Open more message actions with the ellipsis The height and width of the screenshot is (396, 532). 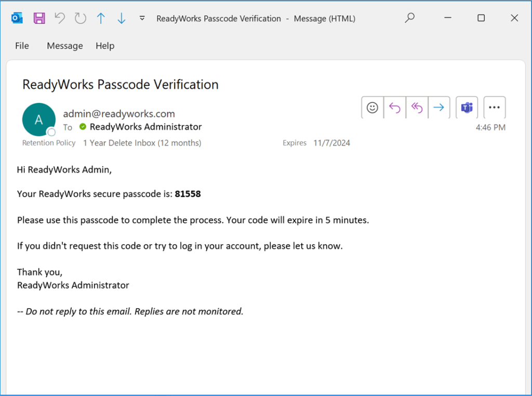[494, 107]
